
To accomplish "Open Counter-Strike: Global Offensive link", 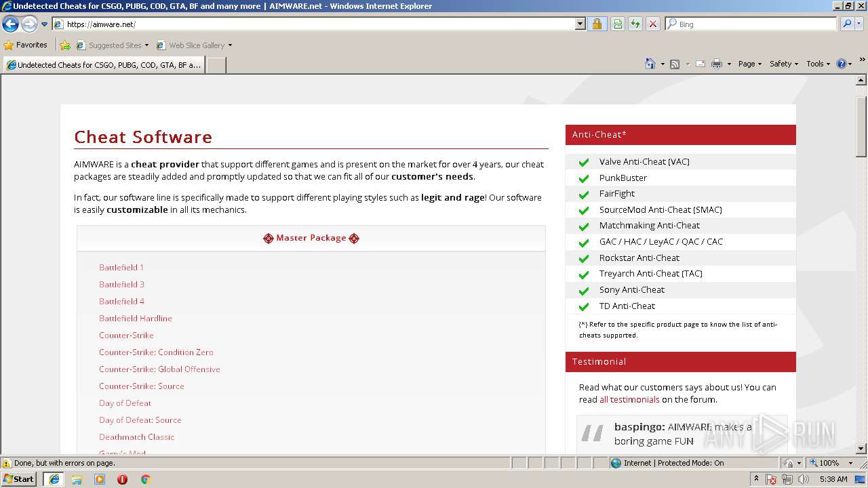I will (x=159, y=369).
